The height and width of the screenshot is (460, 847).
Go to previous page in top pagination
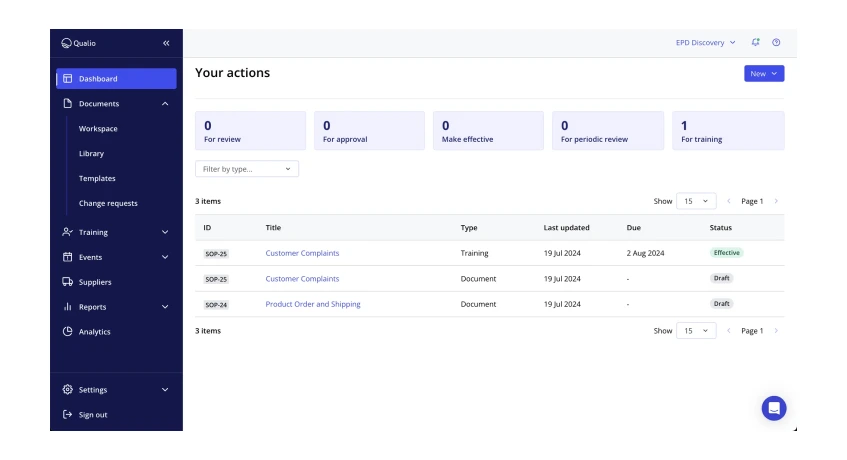(x=729, y=201)
